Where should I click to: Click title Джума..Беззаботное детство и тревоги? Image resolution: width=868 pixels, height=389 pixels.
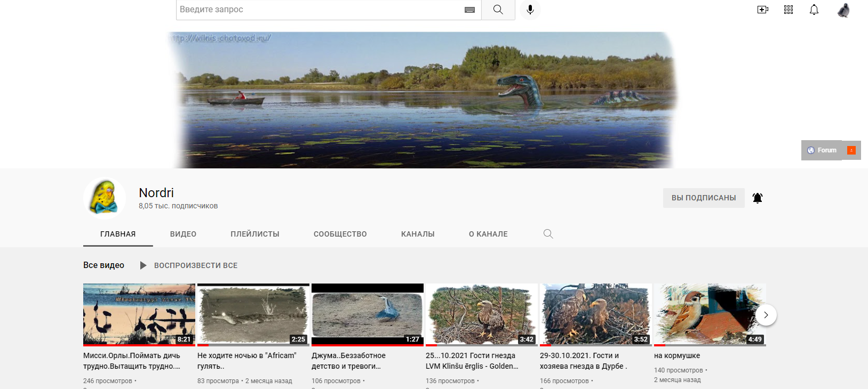click(348, 361)
